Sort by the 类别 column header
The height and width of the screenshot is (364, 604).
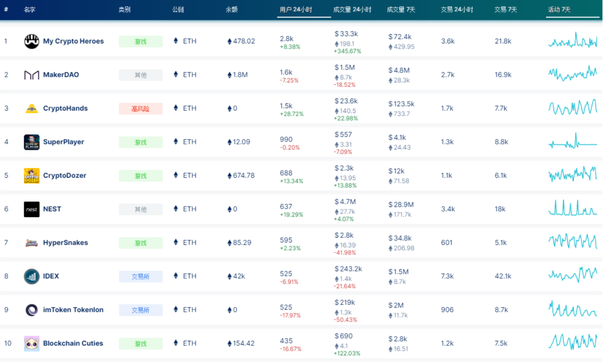(x=124, y=10)
